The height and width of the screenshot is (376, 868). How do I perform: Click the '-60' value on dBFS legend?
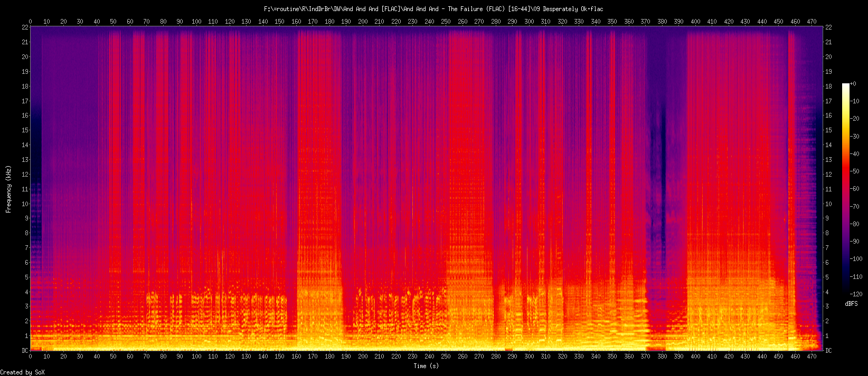(x=854, y=189)
